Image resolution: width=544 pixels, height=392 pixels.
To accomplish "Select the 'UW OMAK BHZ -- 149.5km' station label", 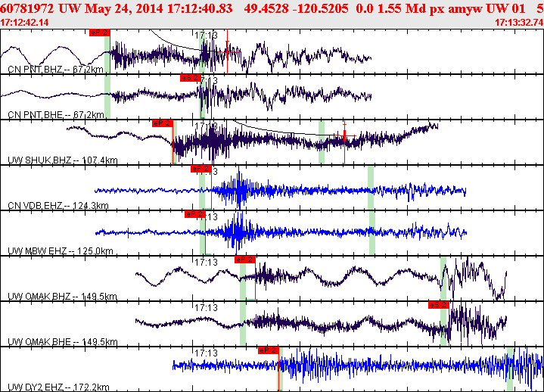I will click(x=63, y=297).
